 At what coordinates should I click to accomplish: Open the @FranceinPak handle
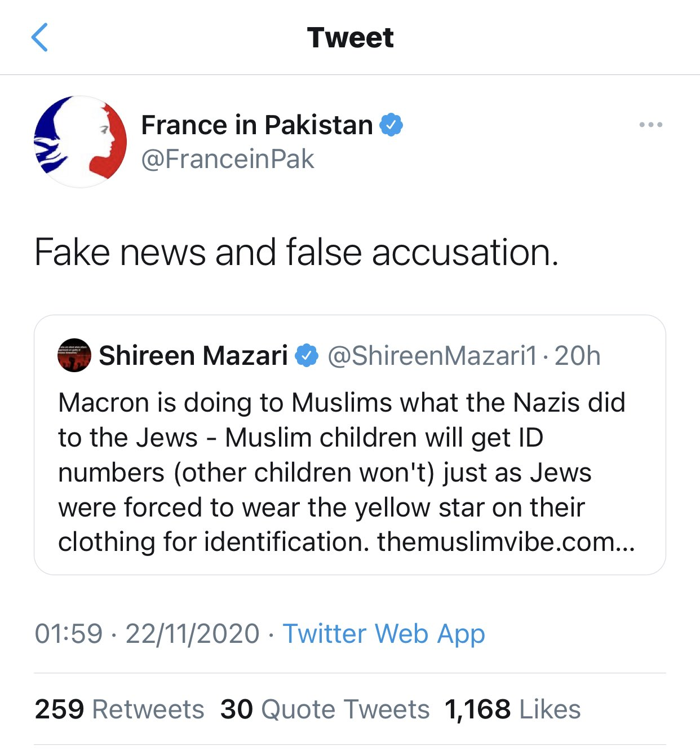click(227, 160)
